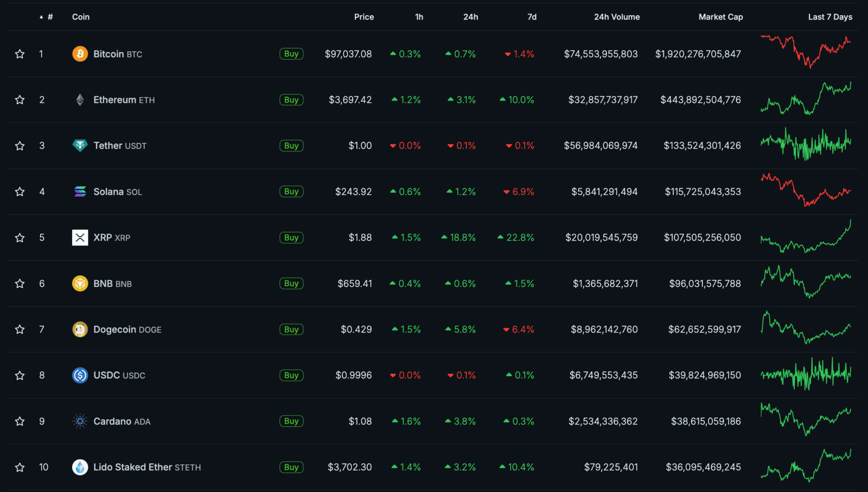Click XRP 24h volume $20,019,545,759
Screen dimensions: 868x492
602,237
